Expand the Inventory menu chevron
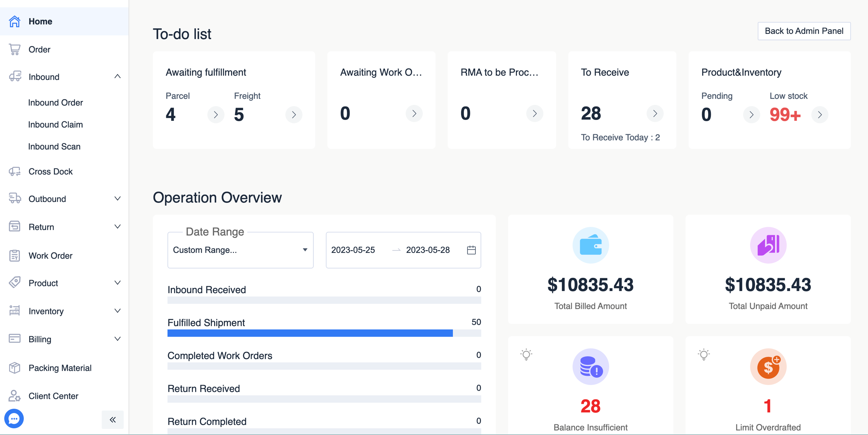The image size is (868, 435). (x=118, y=311)
